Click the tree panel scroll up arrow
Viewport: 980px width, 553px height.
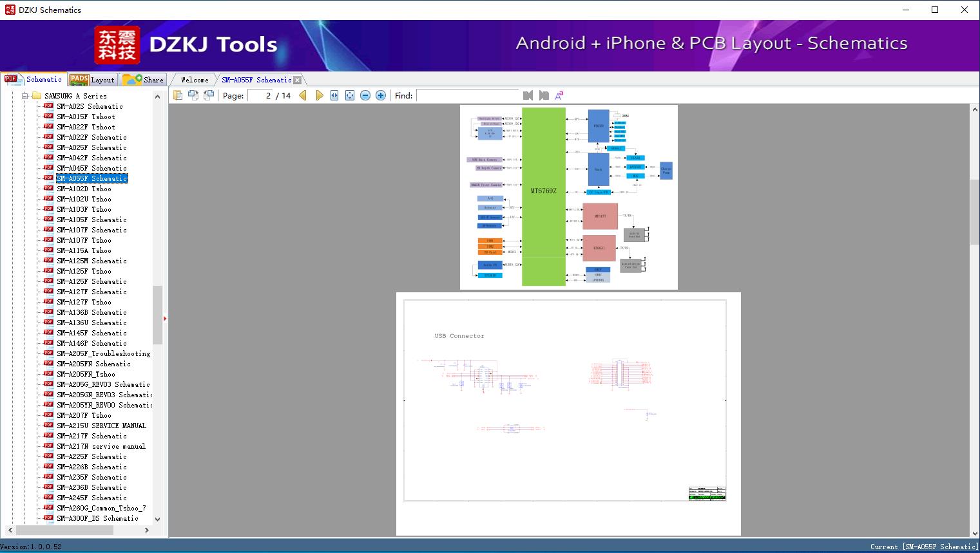point(157,97)
